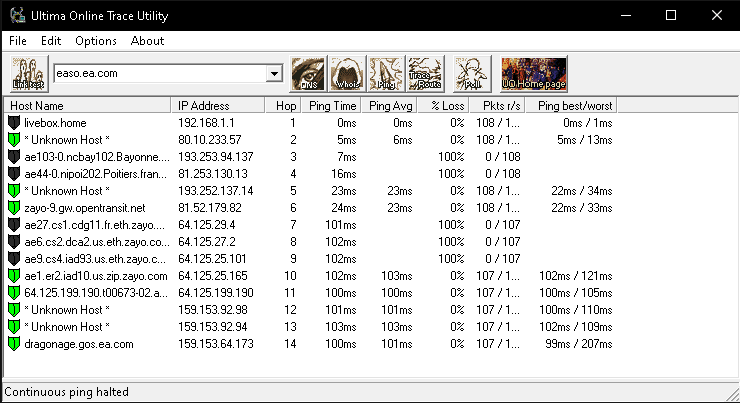Viewport: 740px width, 403px height.
Task: Launch the Trace Route tool
Action: (x=425, y=74)
